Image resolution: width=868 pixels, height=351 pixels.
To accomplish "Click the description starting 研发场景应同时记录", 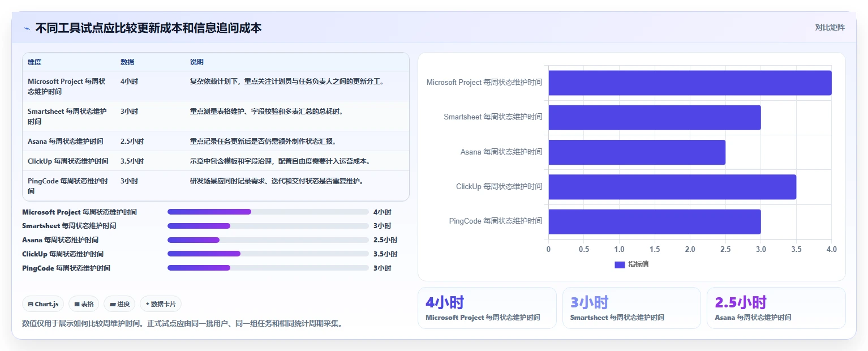I will point(277,181).
